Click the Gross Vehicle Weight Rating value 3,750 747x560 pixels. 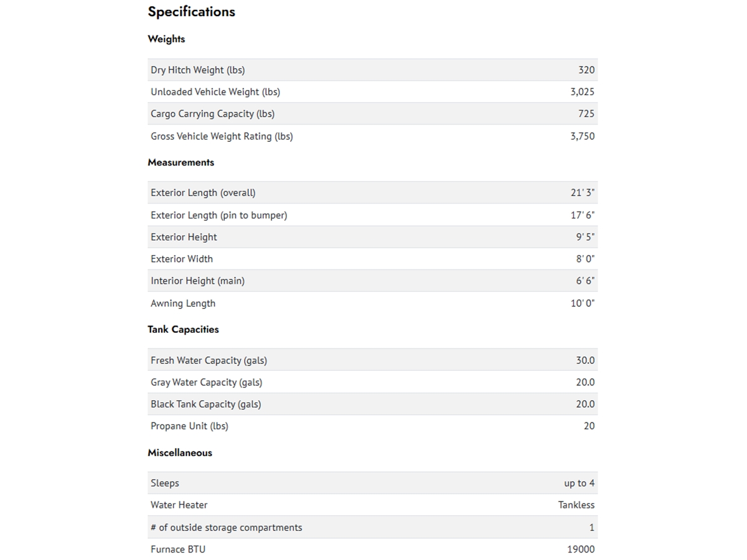(582, 136)
